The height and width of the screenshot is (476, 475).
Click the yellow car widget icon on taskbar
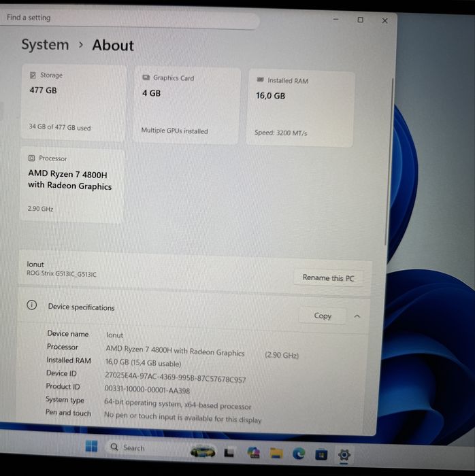(x=203, y=452)
